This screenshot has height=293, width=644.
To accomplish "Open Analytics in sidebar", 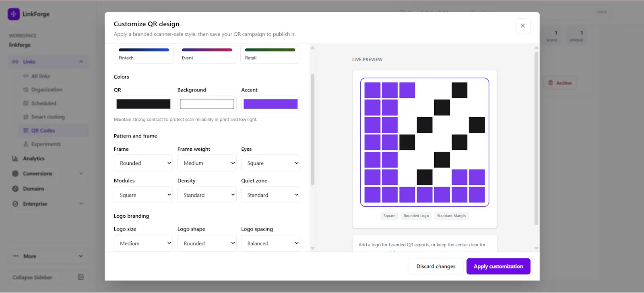I will (34, 158).
